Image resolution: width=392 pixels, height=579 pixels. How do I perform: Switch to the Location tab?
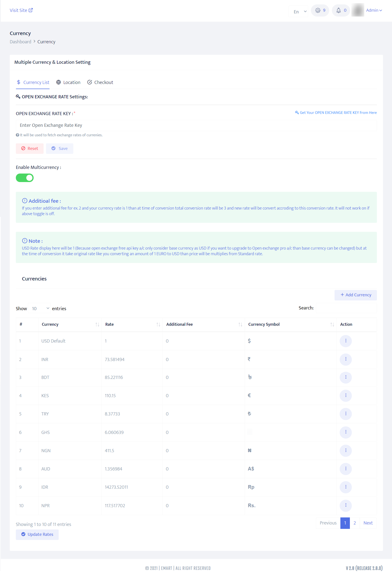pos(68,82)
